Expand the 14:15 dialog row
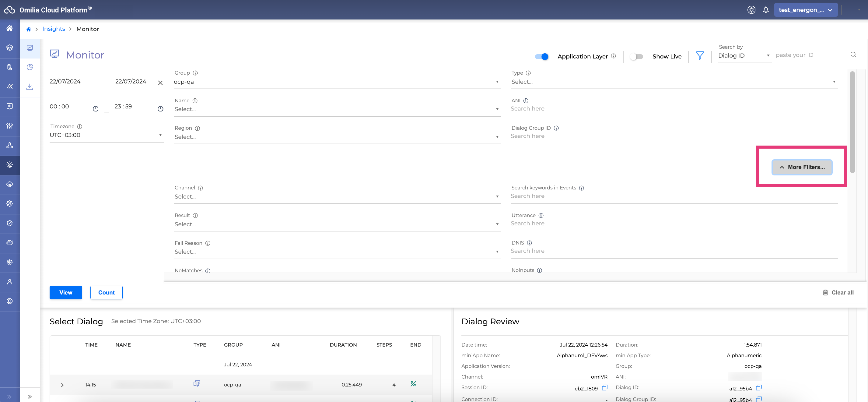This screenshot has height=402, width=868. [x=62, y=385]
